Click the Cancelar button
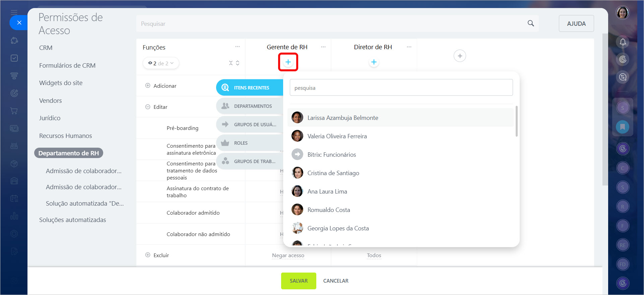 [336, 281]
